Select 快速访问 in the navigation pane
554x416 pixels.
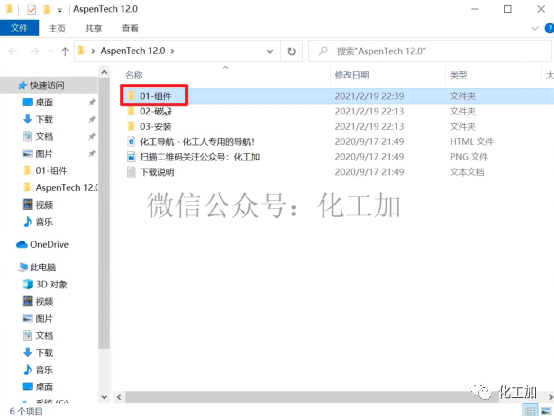coord(47,85)
